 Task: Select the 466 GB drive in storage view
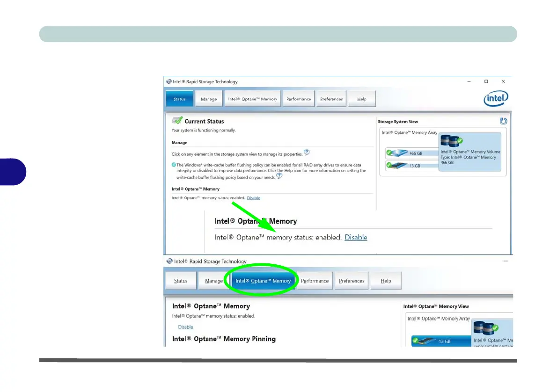click(x=412, y=153)
